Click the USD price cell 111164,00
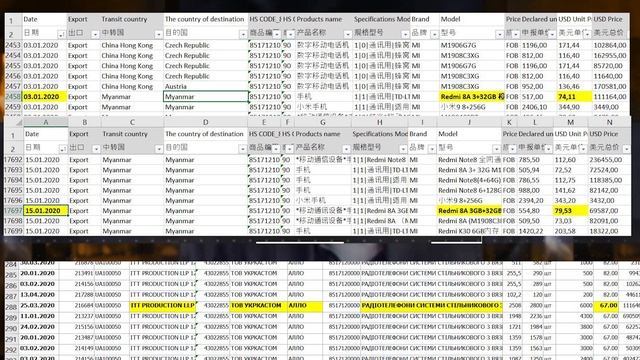This screenshot has height=360, width=640. 610,97
